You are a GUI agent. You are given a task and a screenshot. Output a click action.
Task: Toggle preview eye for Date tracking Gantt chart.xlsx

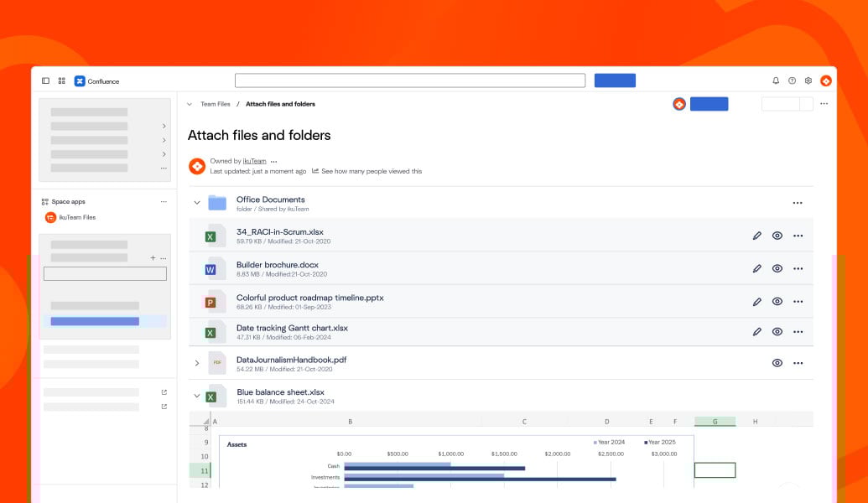pos(777,332)
